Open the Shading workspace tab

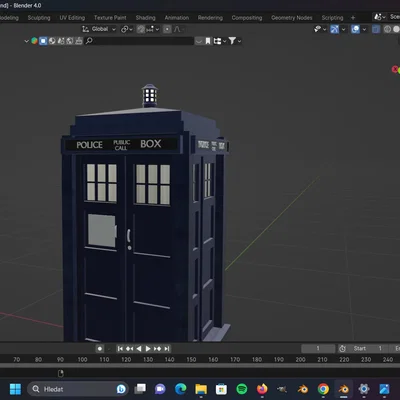pos(145,18)
